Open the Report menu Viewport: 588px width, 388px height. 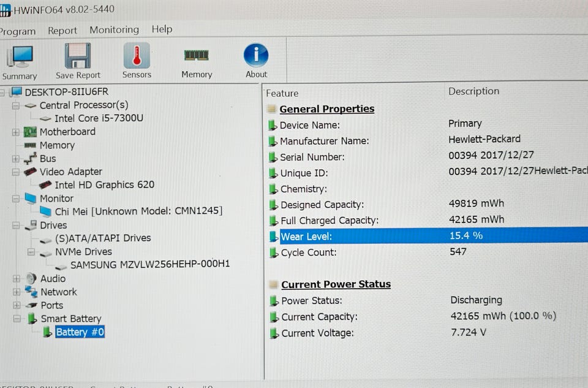pos(62,31)
